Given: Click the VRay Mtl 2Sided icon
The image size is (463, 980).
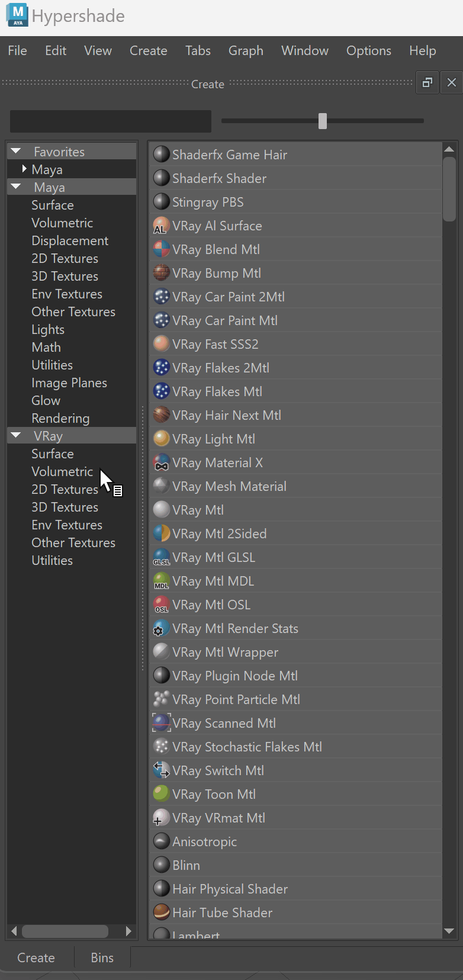Looking at the screenshot, I should (162, 534).
